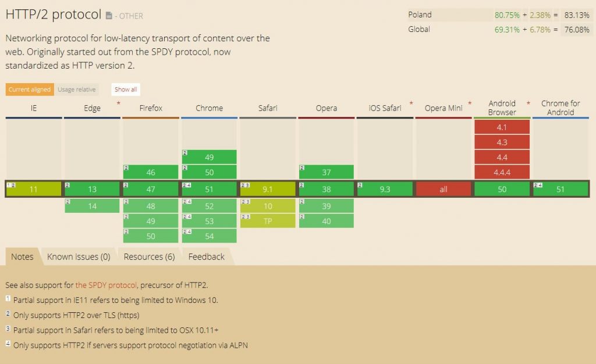This screenshot has height=364, width=596.
Task: Toggle the Current aligned view
Action: (x=29, y=89)
